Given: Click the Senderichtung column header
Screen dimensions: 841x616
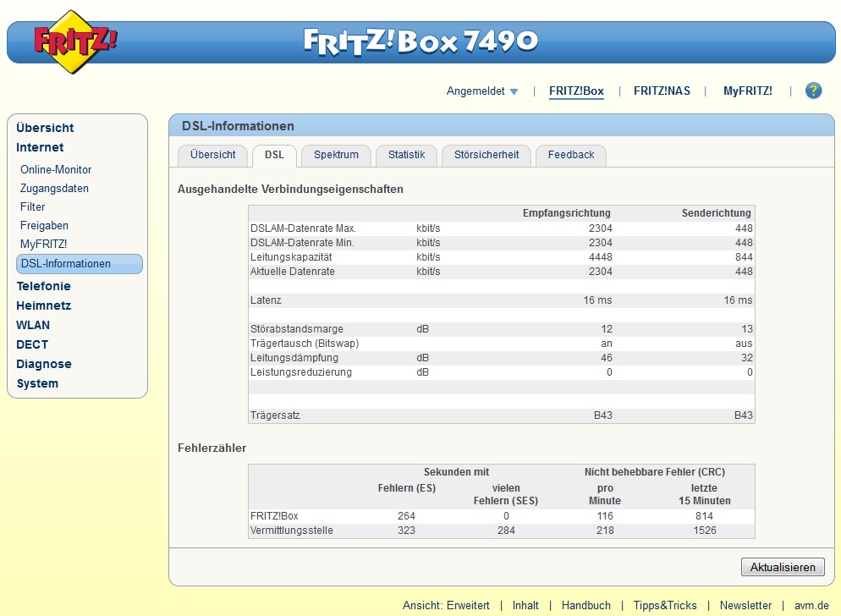Looking at the screenshot, I should pyautogui.click(x=716, y=213).
